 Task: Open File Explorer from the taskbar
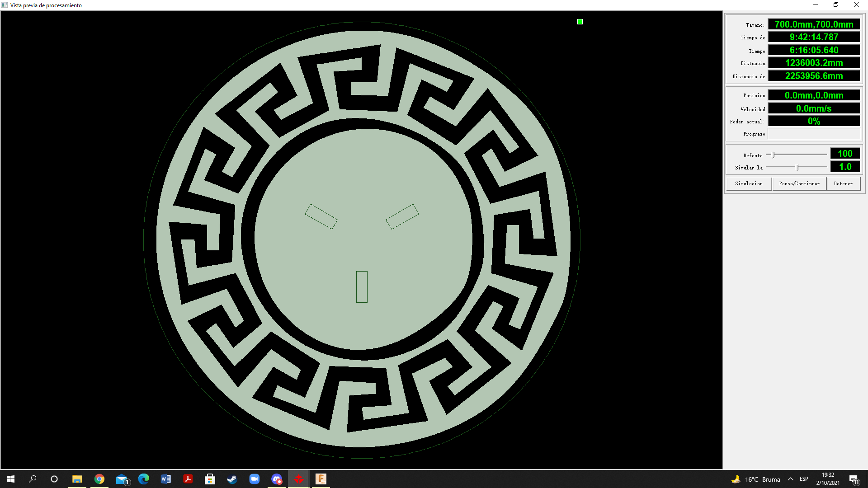tap(77, 479)
